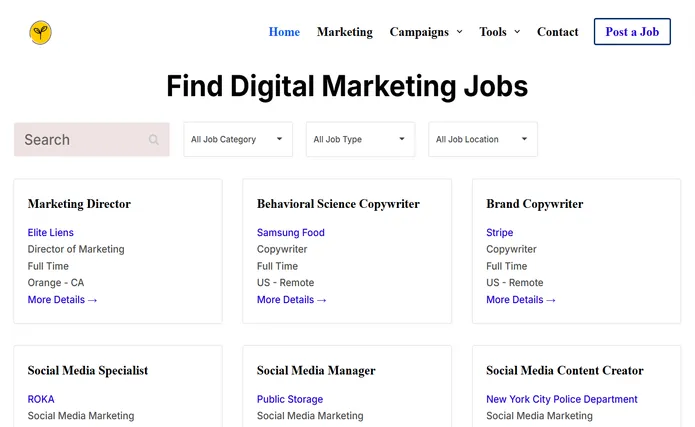Open the All Job Location dropdown
This screenshot has height=427, width=695.
coord(483,139)
